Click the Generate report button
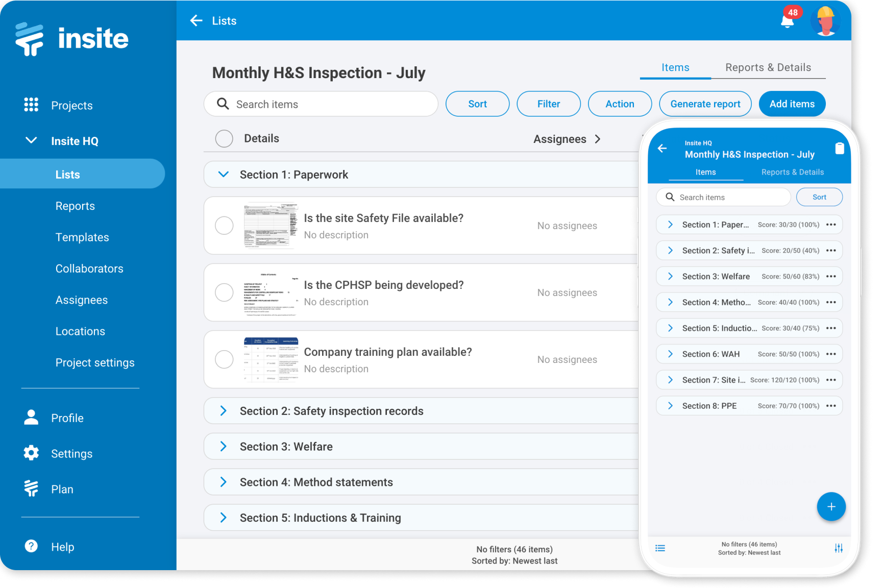 click(x=705, y=104)
